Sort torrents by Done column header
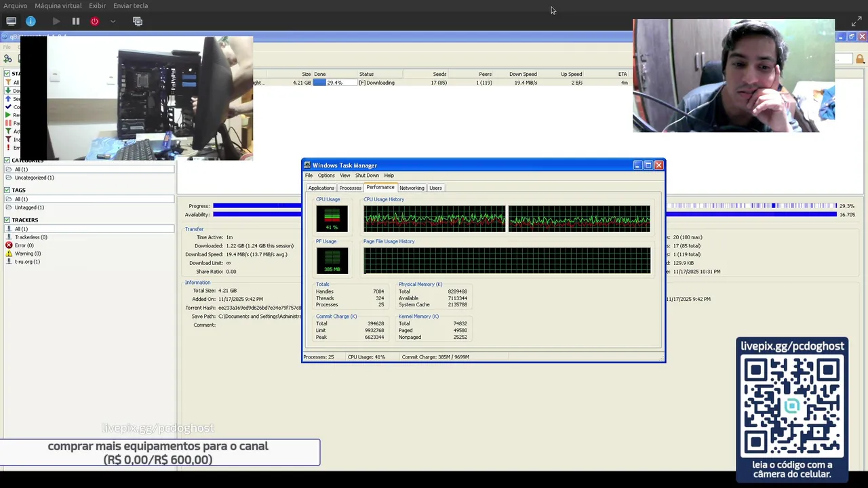The width and height of the screenshot is (868, 488). click(x=320, y=74)
